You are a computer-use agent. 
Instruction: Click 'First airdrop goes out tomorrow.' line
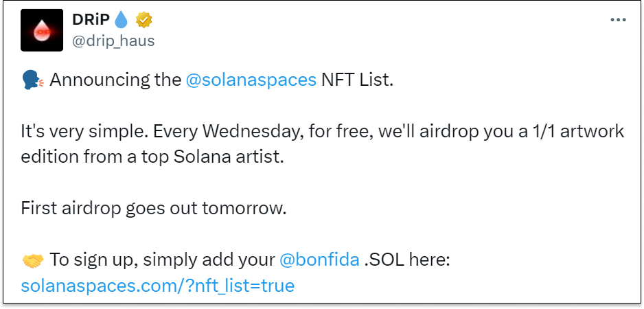(153, 209)
